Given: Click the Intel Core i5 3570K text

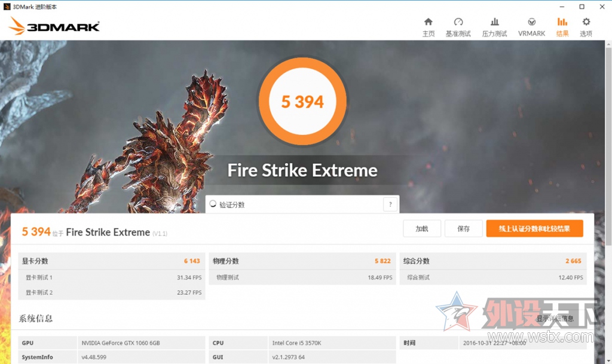Looking at the screenshot, I should click(x=296, y=343).
